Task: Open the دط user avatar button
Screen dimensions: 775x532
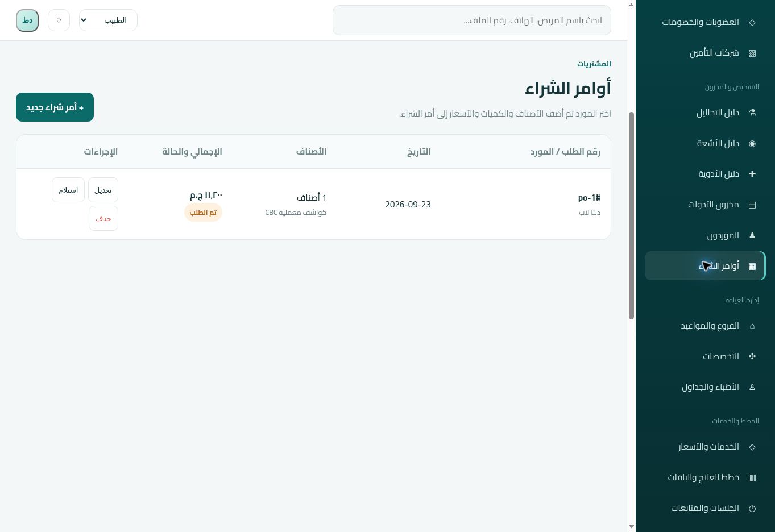Action: pyautogui.click(x=27, y=20)
